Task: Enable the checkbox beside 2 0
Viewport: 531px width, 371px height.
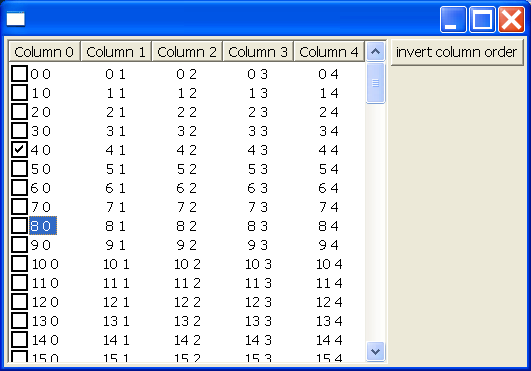Action: click(x=19, y=111)
